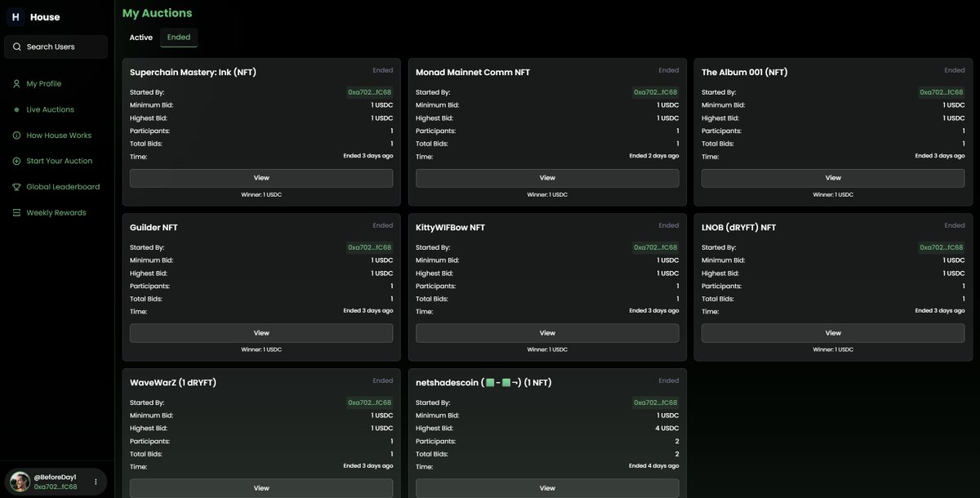Click Winner: 1 USDC under Album 001 card
The image size is (980, 498).
833,194
